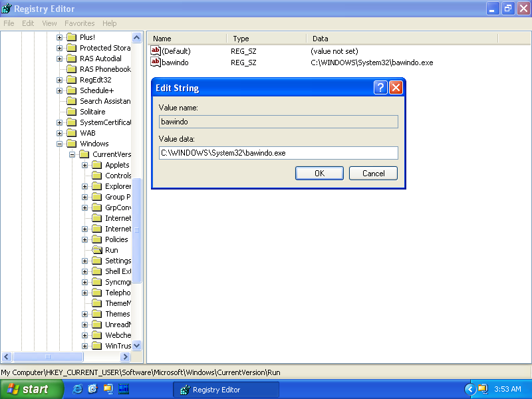Viewport: 532px width, 399px height.
Task: Select the Controls folder icon
Action: pos(97,176)
